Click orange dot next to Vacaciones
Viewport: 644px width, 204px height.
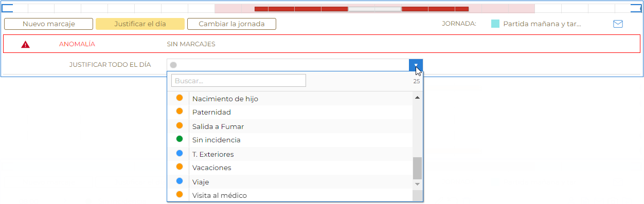tap(180, 166)
